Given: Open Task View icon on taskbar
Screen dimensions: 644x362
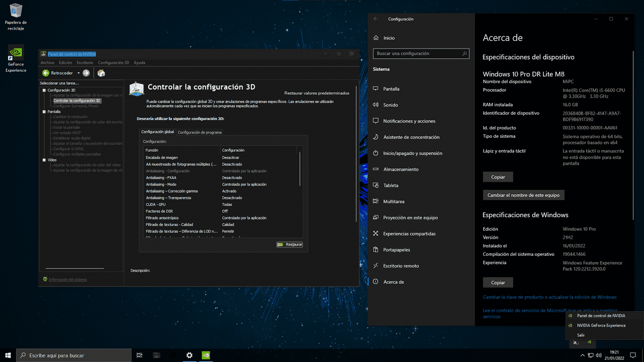Looking at the screenshot, I should pos(140,355).
